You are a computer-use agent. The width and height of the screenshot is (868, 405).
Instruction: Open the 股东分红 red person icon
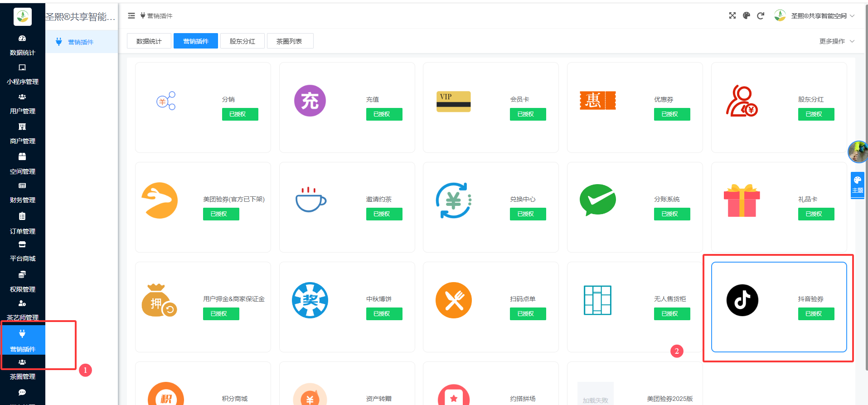pos(742,101)
